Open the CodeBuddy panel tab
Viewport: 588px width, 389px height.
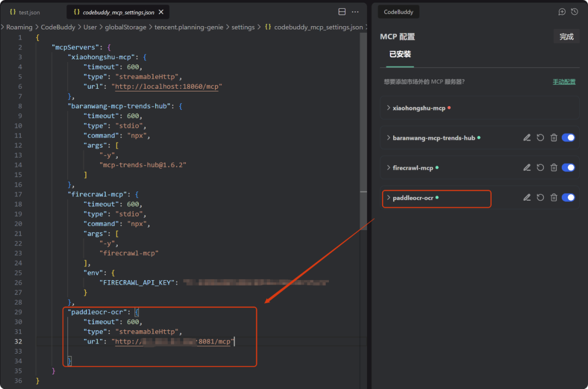[398, 12]
